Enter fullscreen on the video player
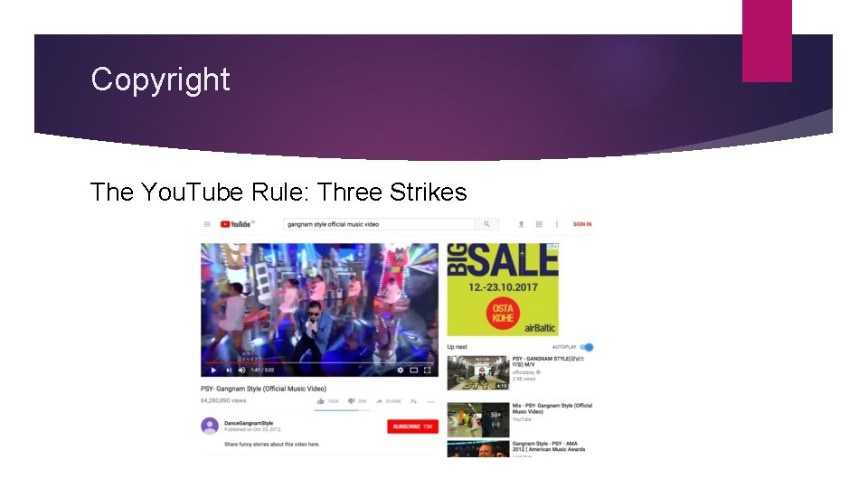The image size is (868, 488). 427,371
